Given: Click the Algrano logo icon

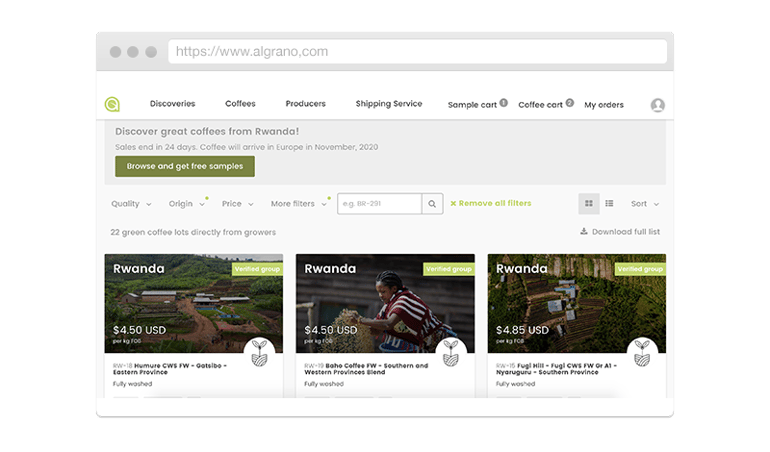Looking at the screenshot, I should click(112, 104).
